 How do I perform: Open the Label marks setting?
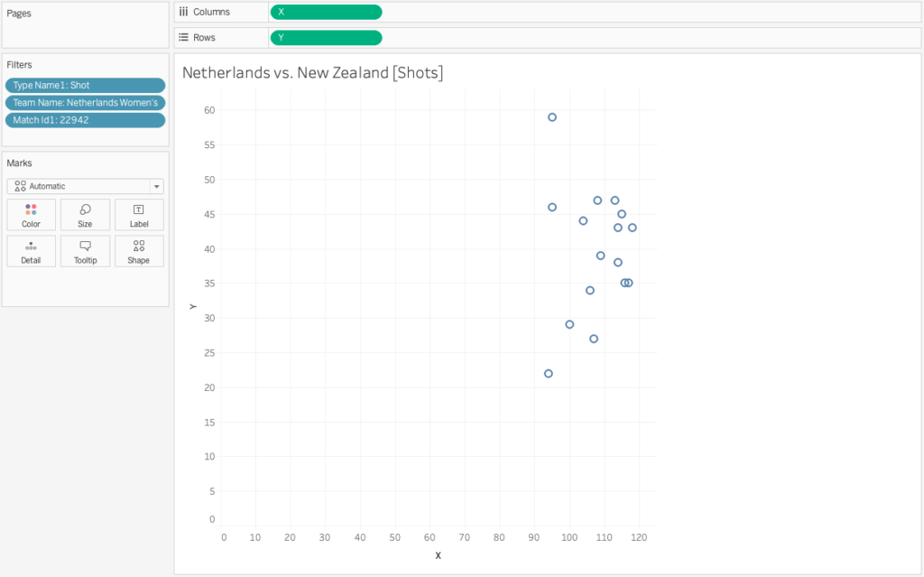coord(139,214)
